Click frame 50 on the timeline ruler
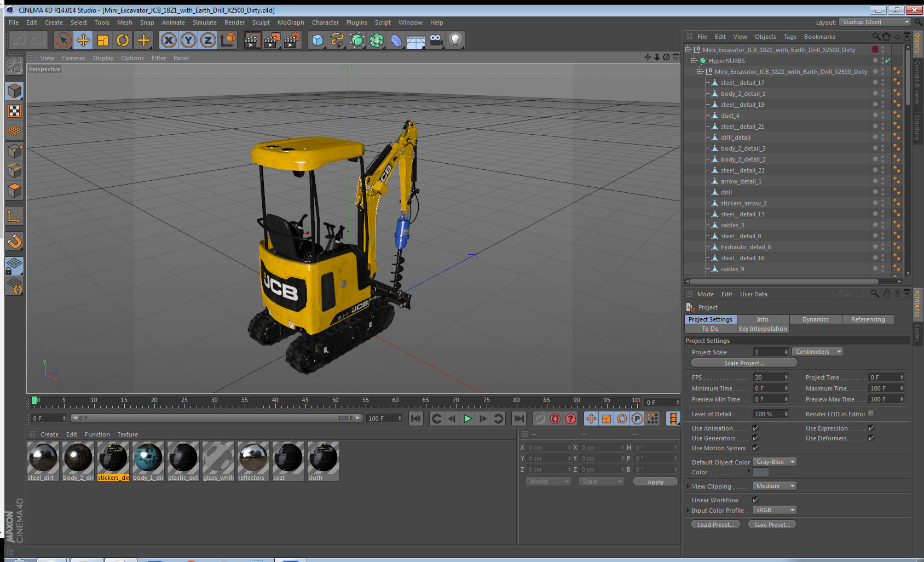924x562 pixels. (x=335, y=401)
